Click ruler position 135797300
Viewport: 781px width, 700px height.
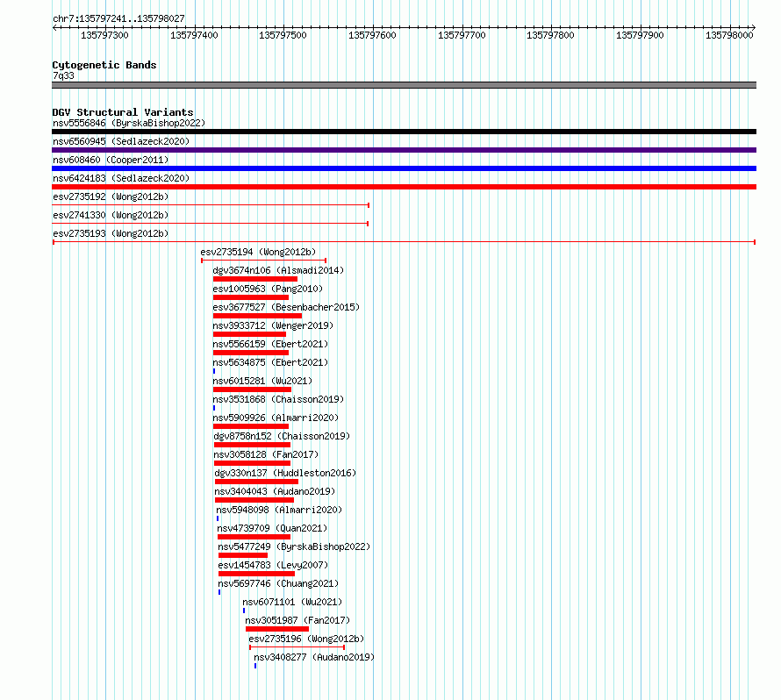(104, 35)
